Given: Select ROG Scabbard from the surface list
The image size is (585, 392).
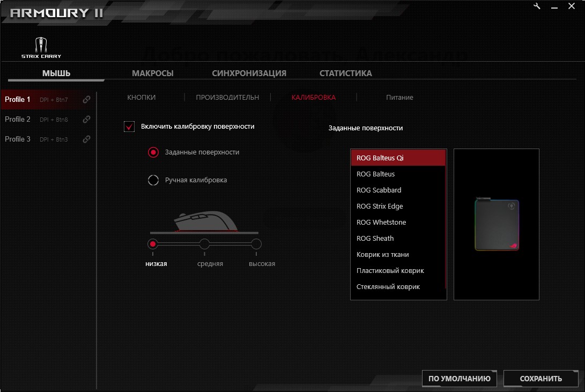Looking at the screenshot, I should (x=379, y=190).
